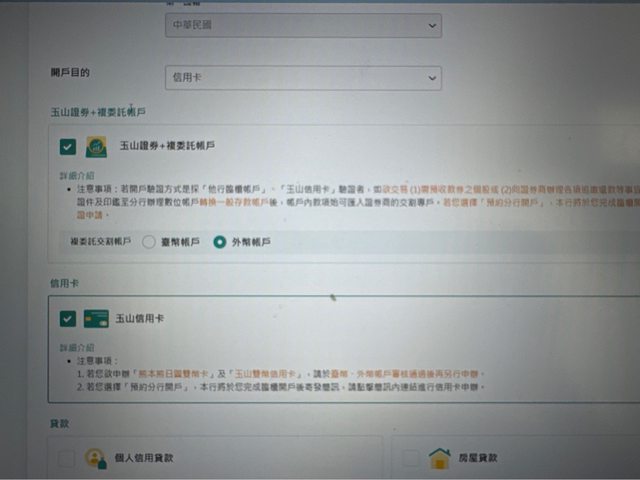Click the chevron arrow on the 信用卡 dropdown
Viewport: 640px width, 480px height.
[x=431, y=77]
